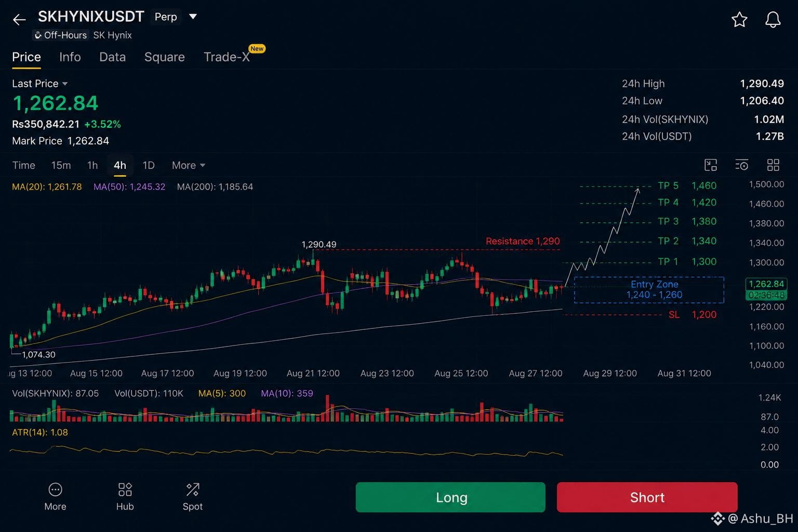This screenshot has height=532, width=798.
Task: Click the 1,074.30 low marker on chart
Action: point(38,354)
